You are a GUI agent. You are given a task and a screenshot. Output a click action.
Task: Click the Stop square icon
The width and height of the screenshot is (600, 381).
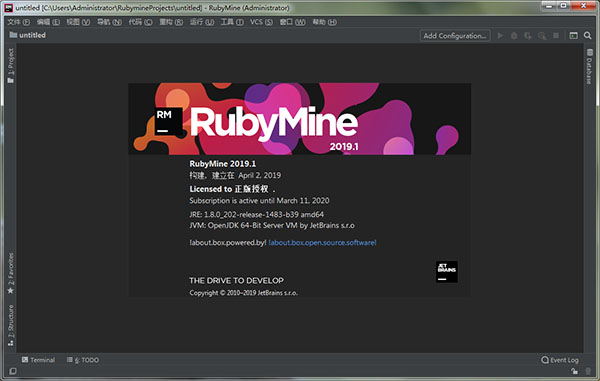click(556, 36)
